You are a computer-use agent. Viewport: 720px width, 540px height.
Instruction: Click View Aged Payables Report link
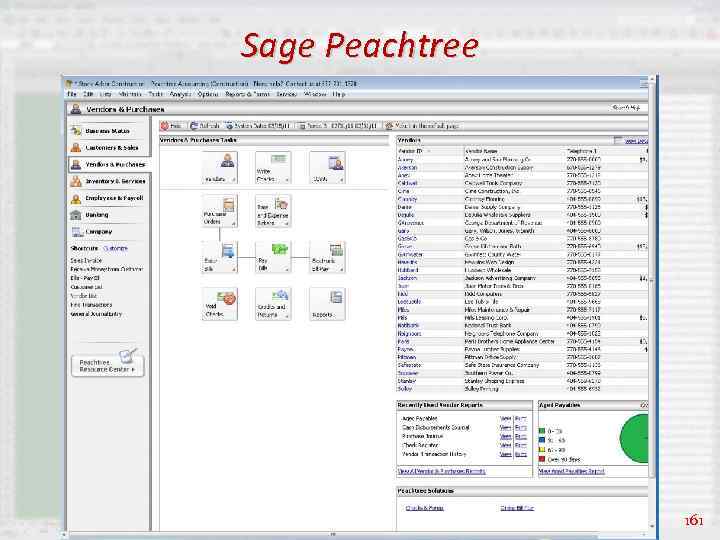(x=571, y=471)
